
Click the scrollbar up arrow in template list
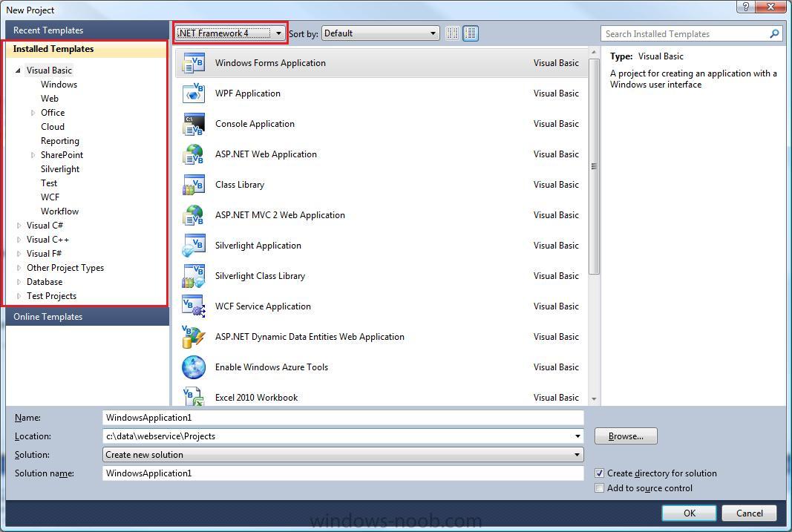pyautogui.click(x=594, y=53)
